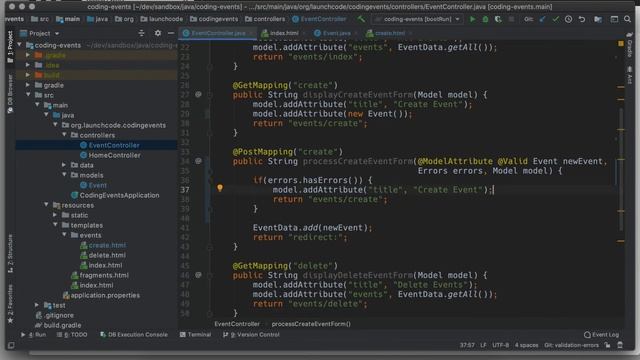Click gutter icon beside displayDeleteEventForm method
Viewport: 640px width, 360px height.
point(198,275)
